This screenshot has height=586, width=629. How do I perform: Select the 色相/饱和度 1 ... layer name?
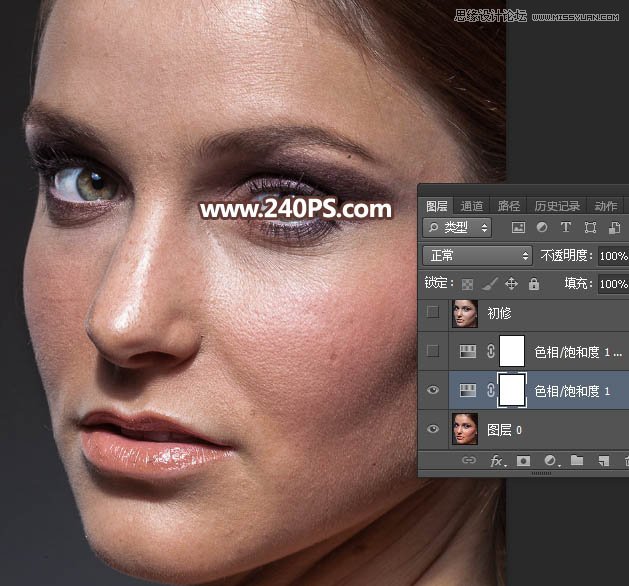[578, 352]
